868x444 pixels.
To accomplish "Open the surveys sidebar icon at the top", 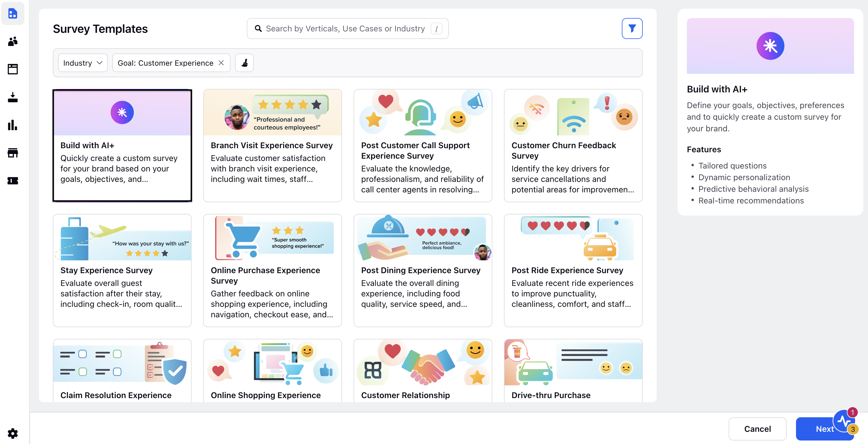I will tap(13, 13).
